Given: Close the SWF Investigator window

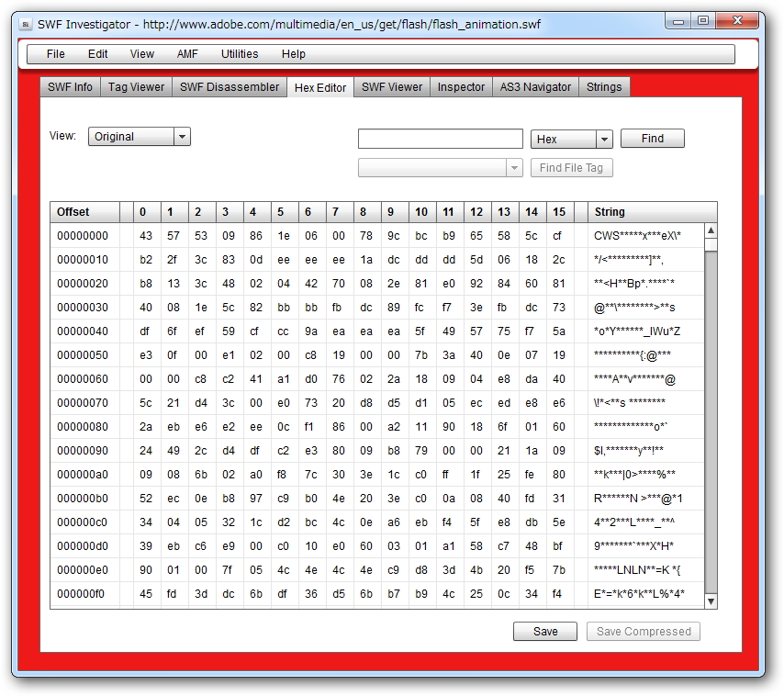Looking at the screenshot, I should point(737,21).
